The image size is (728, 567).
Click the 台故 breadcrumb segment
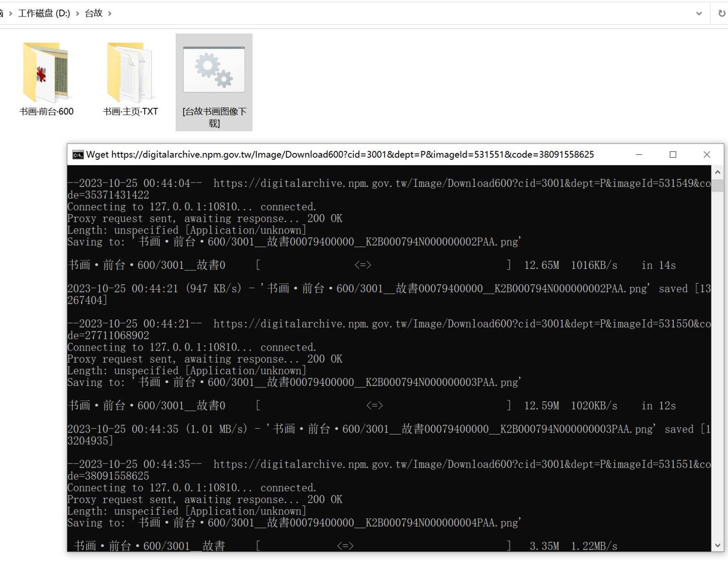point(94,14)
